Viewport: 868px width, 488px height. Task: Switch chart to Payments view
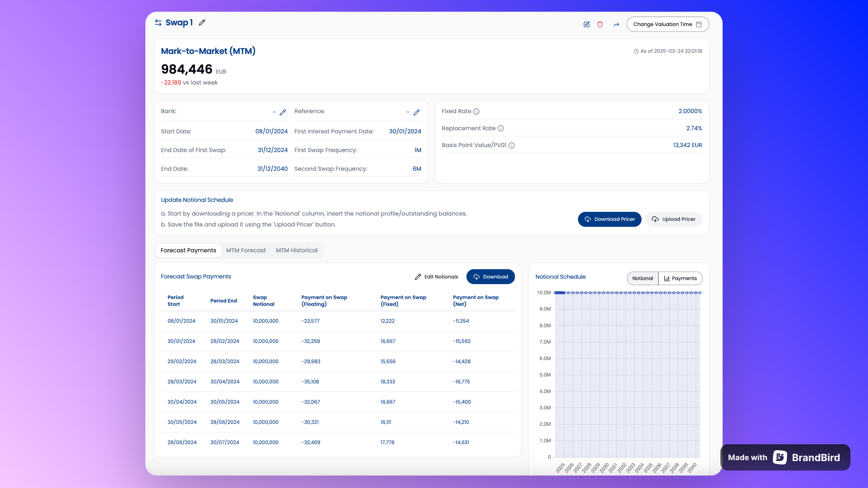point(680,278)
